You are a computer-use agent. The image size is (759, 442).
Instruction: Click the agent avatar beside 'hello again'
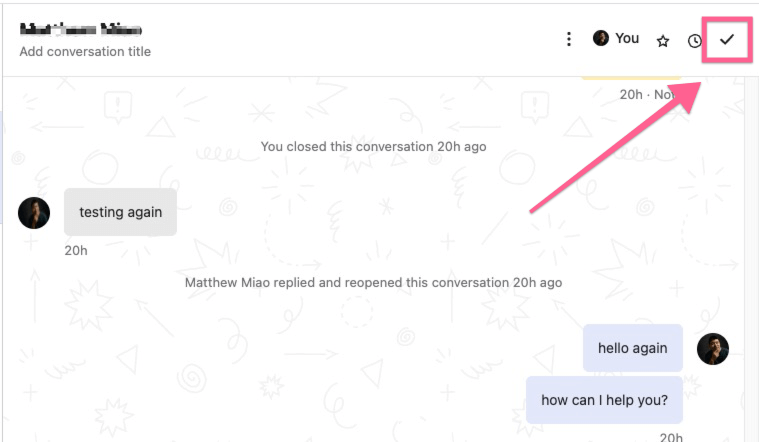(x=712, y=349)
